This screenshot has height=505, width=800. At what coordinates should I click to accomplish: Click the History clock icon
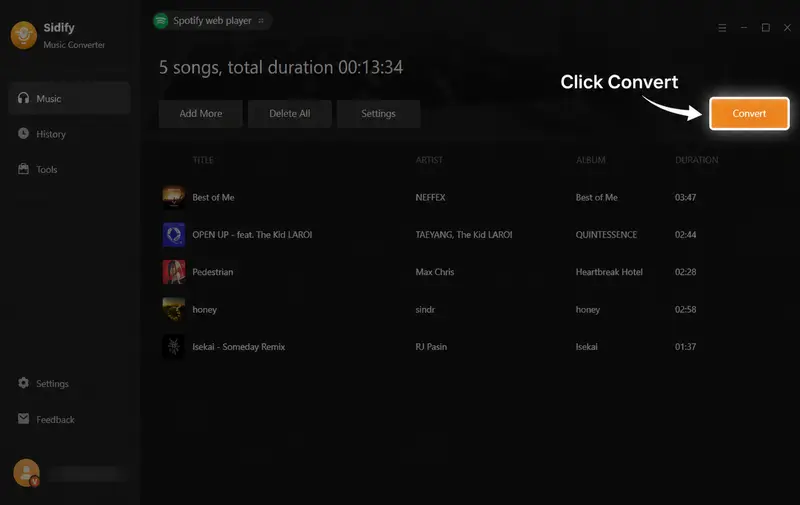click(23, 133)
